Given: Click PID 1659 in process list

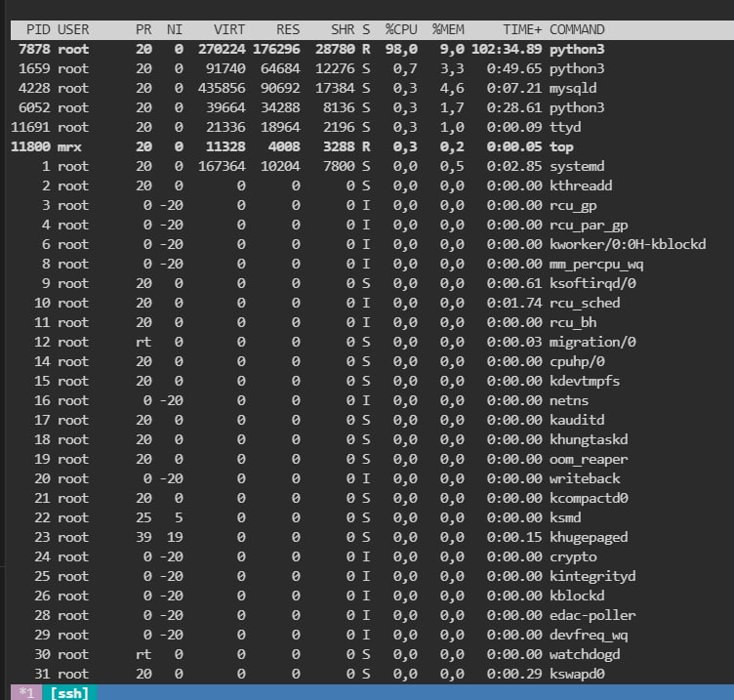Looking at the screenshot, I should tap(34, 69).
